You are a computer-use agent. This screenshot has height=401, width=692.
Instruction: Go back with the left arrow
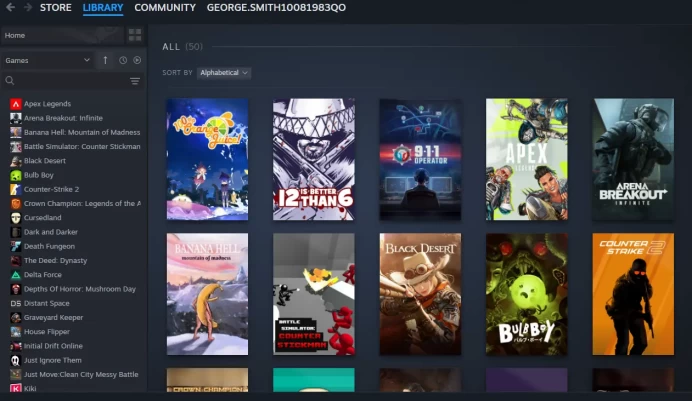[10, 7]
